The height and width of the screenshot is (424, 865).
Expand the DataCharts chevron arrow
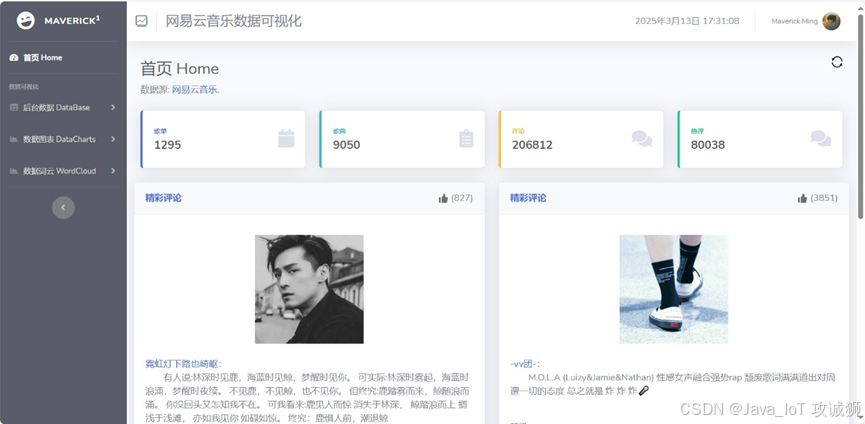coord(113,139)
